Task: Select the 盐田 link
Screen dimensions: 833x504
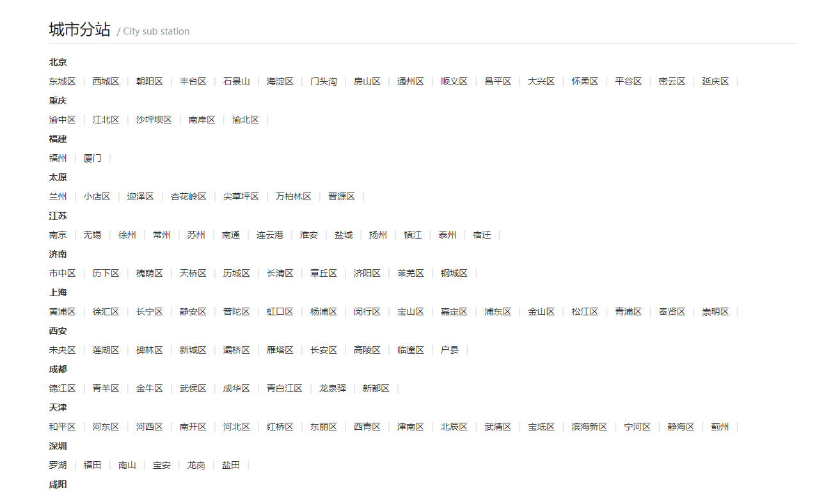Action: tap(230, 465)
